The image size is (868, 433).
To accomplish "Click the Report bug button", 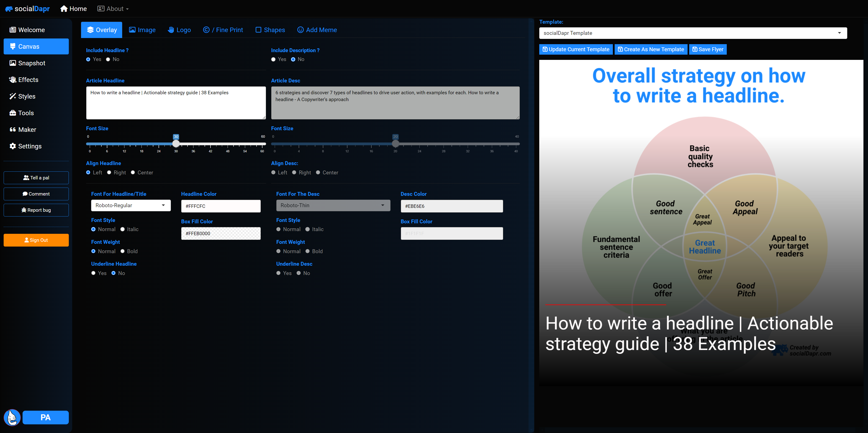I will pos(36,210).
